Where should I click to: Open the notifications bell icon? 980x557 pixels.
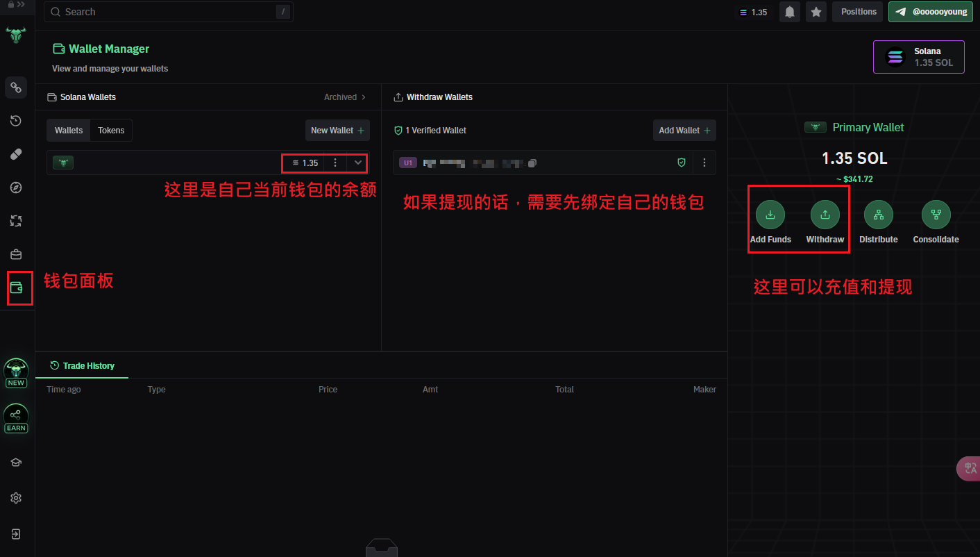point(789,12)
